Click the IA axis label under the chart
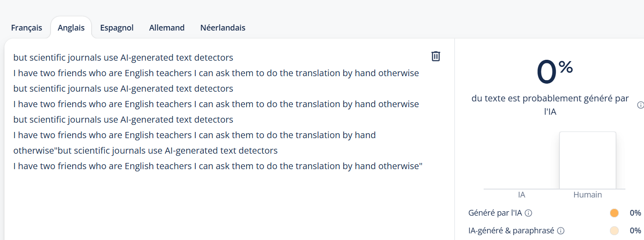 point(521,195)
